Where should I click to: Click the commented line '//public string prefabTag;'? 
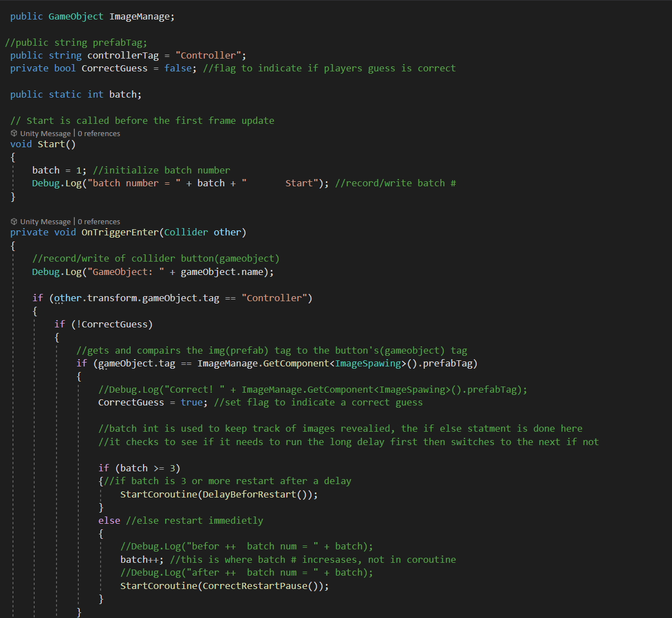click(76, 42)
